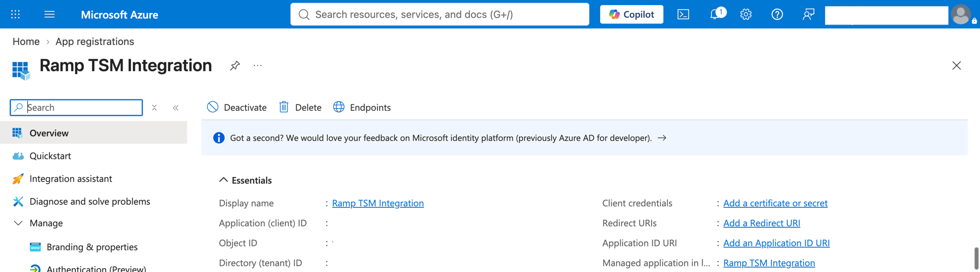
Task: Click Add a Redirect URI link
Action: tap(761, 223)
